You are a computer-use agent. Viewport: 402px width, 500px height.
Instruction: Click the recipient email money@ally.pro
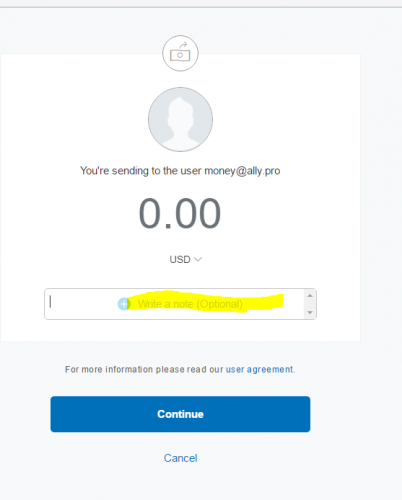[x=242, y=171]
